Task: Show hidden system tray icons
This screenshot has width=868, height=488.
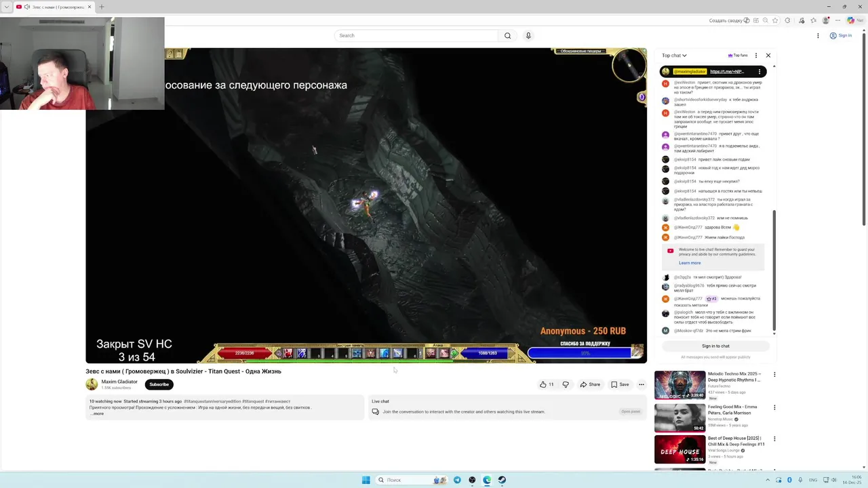Action: 769,480
